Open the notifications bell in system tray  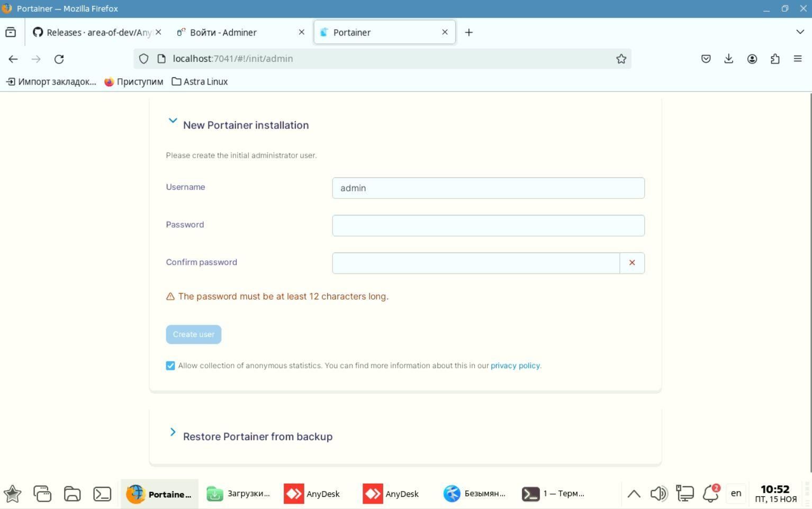click(710, 494)
